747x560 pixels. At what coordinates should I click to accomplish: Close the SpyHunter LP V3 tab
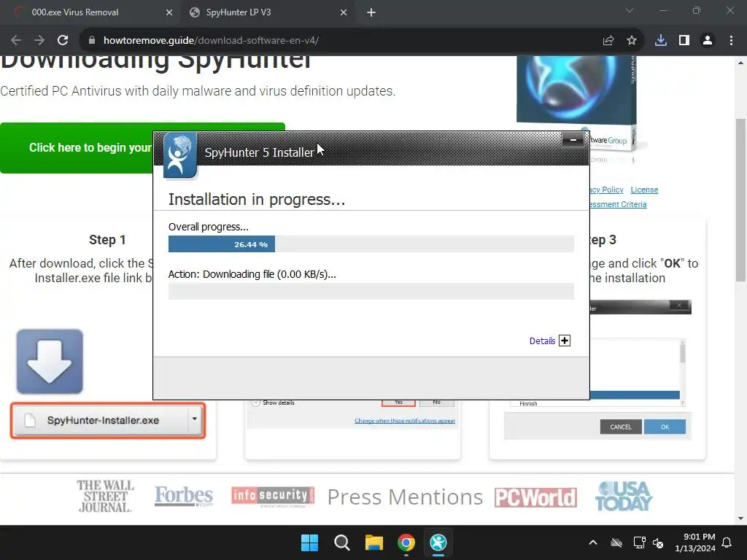tap(344, 12)
